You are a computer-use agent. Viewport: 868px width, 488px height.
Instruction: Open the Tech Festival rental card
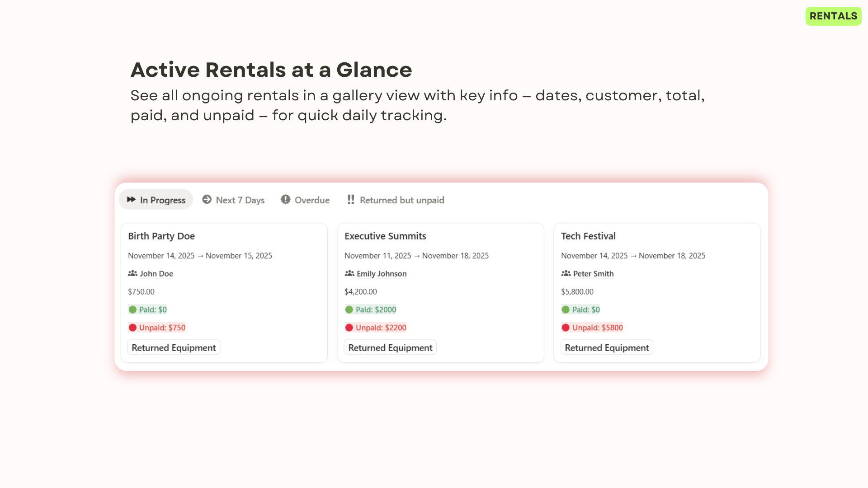tap(588, 235)
